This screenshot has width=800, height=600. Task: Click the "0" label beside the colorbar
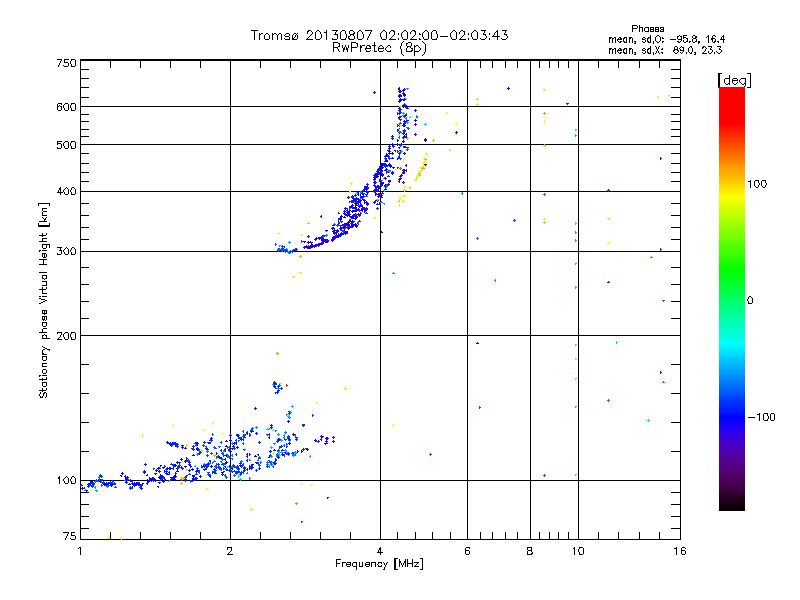pos(749,301)
